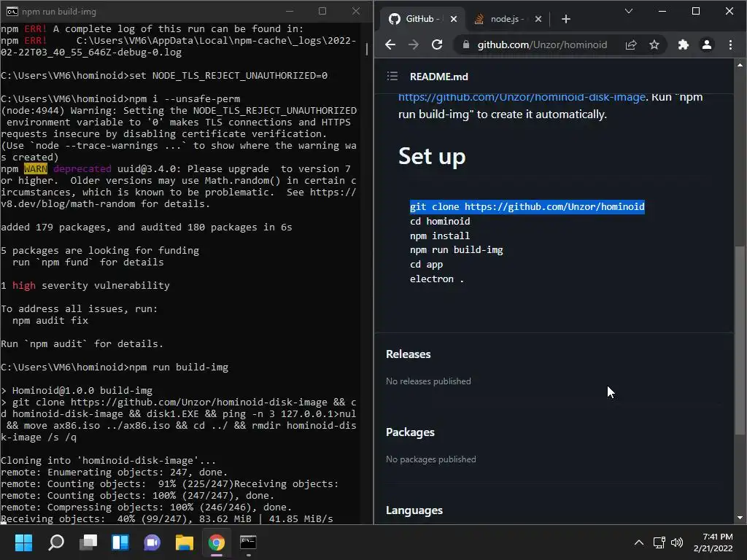Click the command prompt scrollbar thumb
Image resolution: width=747 pixels, height=560 pixels.
(367, 49)
